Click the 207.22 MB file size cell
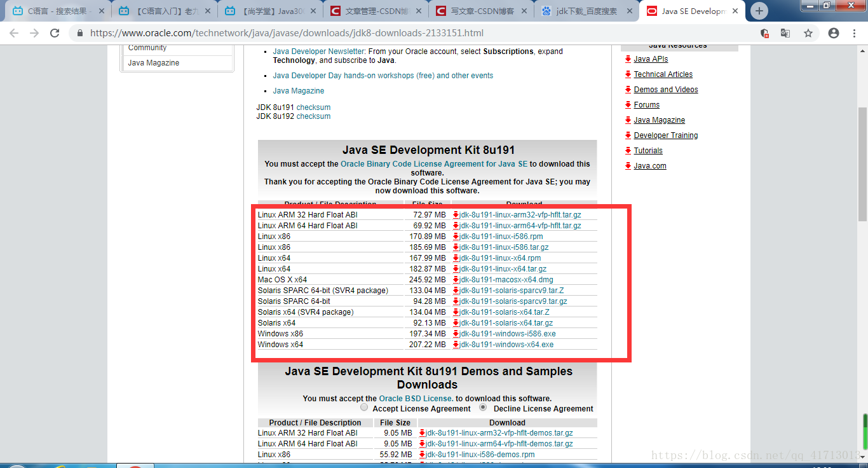Viewport: 868px width, 468px height. tap(428, 345)
